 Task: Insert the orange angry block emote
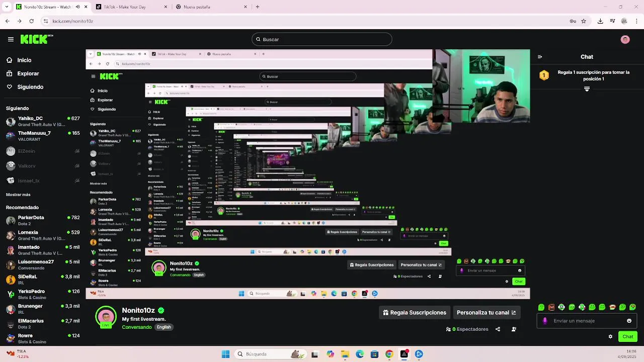(551, 307)
